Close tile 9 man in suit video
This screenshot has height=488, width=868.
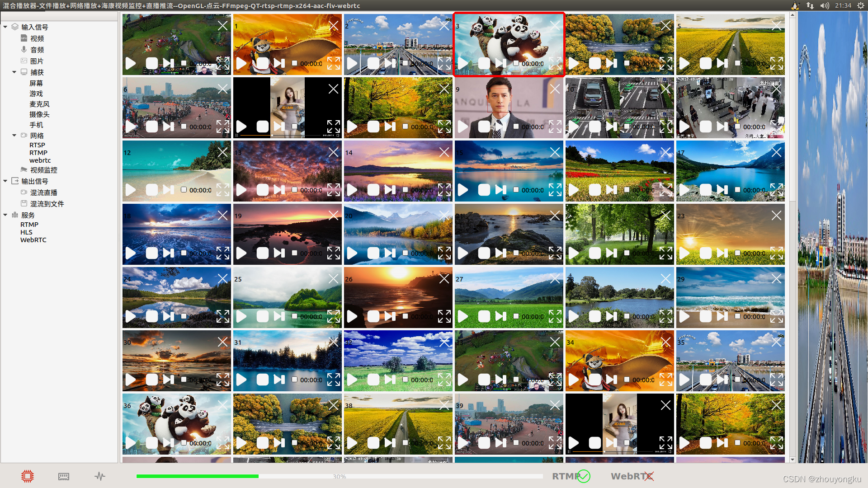[555, 89]
